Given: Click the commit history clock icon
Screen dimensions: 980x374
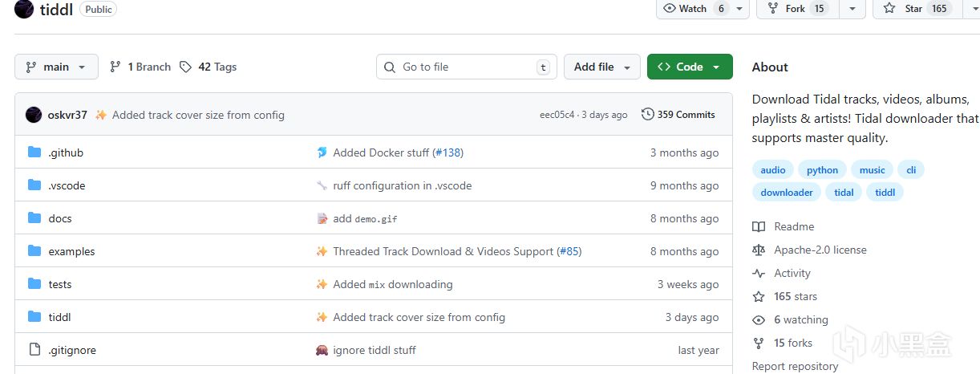Looking at the screenshot, I should pyautogui.click(x=647, y=115).
